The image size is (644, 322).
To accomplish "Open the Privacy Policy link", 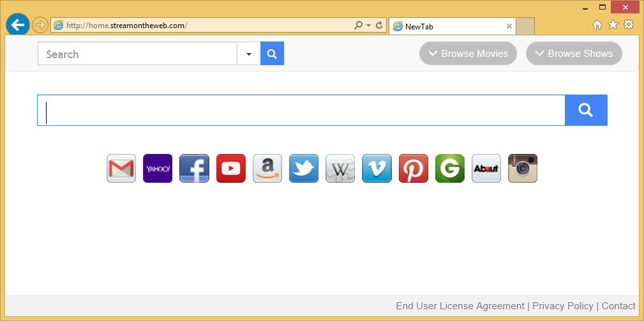I will 563,306.
